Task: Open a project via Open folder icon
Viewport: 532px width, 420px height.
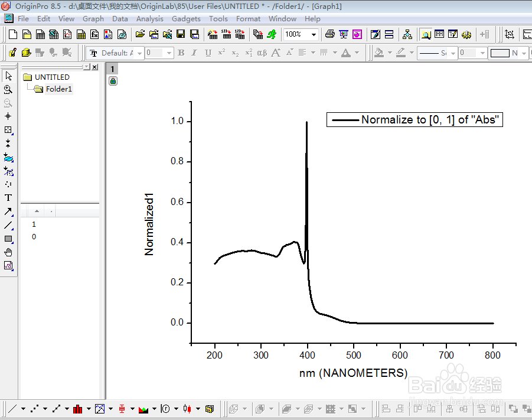Action: tap(140, 34)
